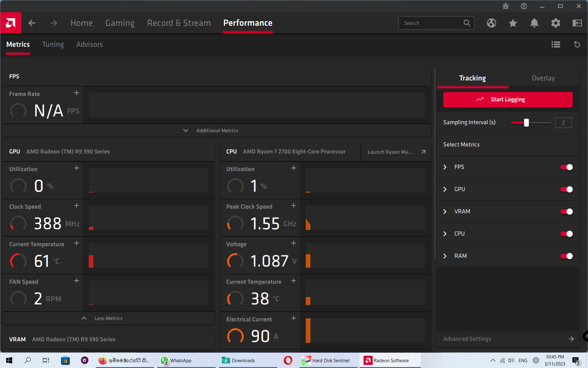Add CPU Voltage metric with plus icon
Screen dimensions: 588x368
(x=294, y=243)
